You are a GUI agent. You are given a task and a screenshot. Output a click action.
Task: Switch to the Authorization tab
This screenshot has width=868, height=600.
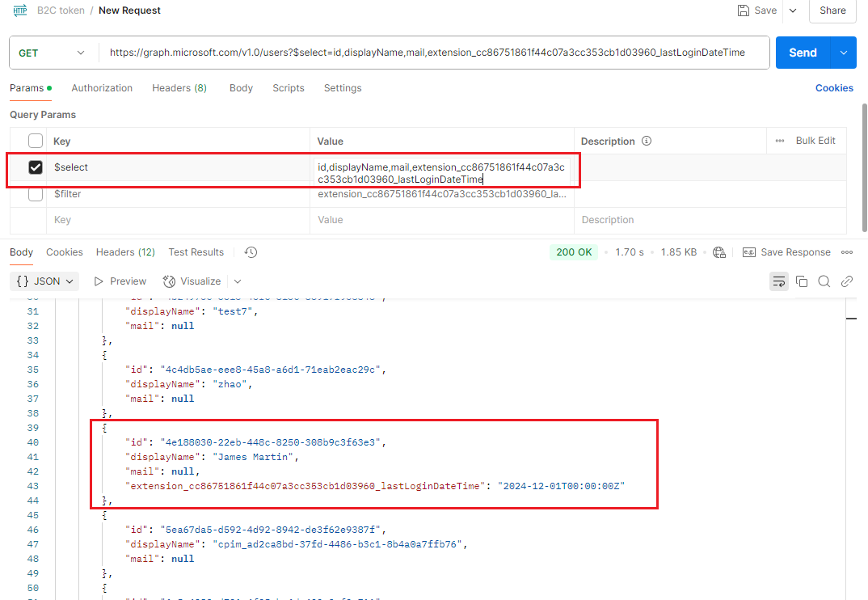pyautogui.click(x=102, y=88)
